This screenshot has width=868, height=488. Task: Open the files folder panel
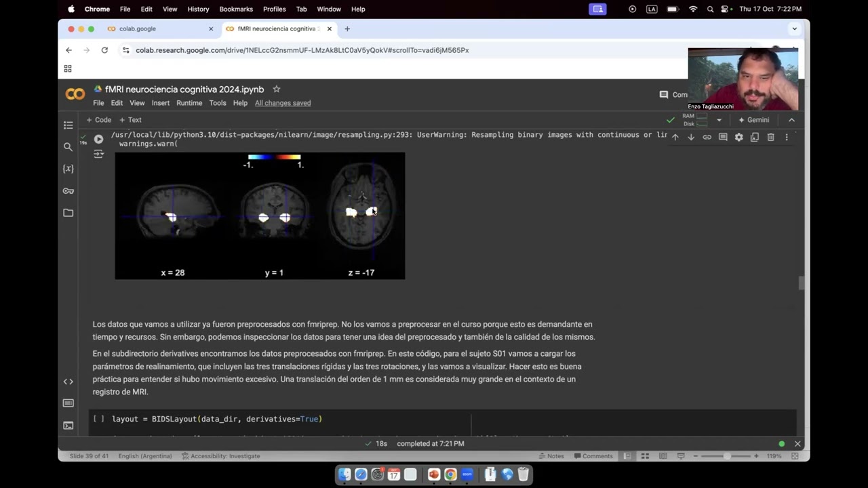tap(68, 213)
